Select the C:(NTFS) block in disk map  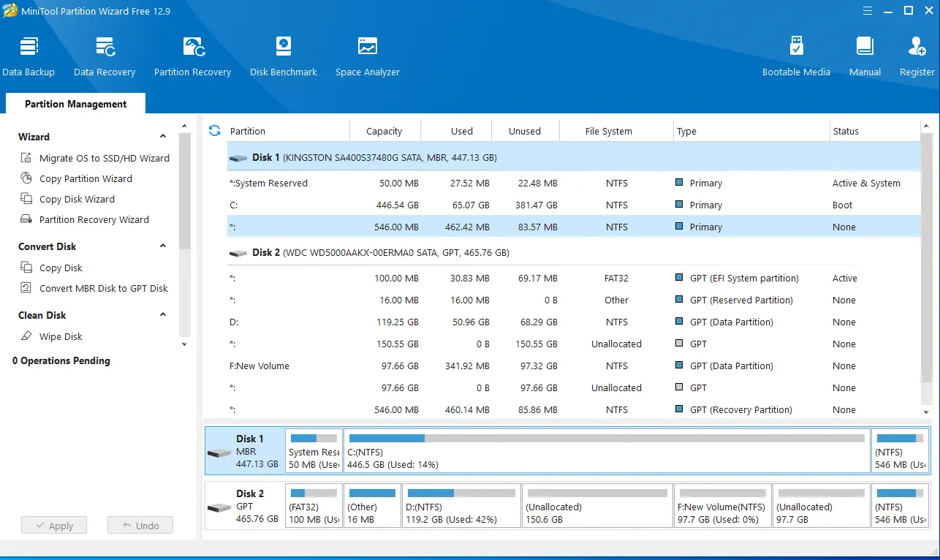[607, 451]
